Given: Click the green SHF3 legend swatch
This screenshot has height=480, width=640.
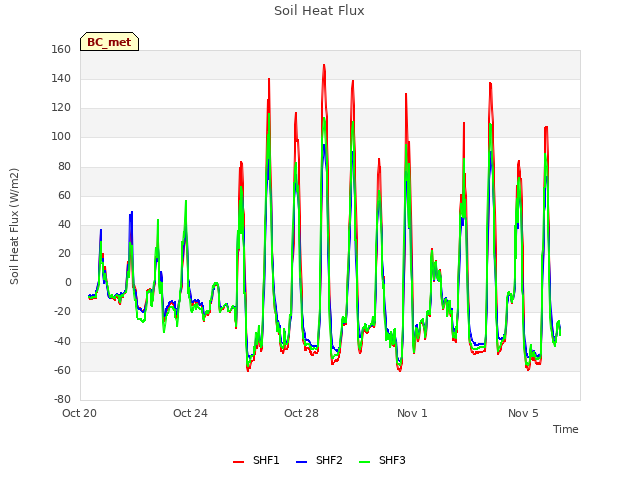Looking at the screenshot, I should coord(364,462).
